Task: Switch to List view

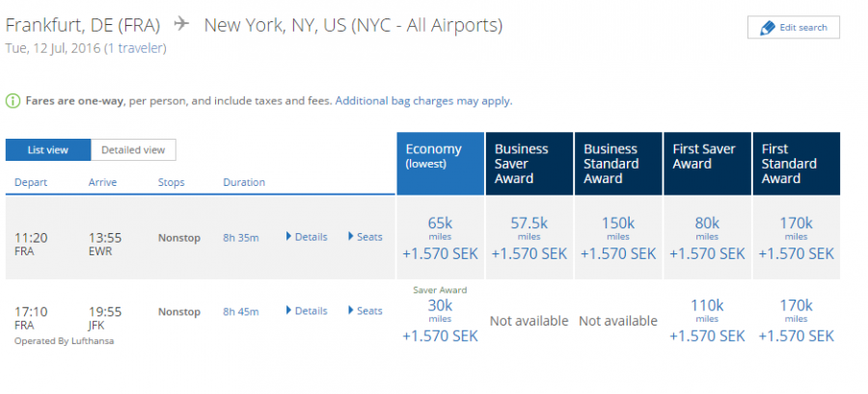Action: tap(48, 149)
